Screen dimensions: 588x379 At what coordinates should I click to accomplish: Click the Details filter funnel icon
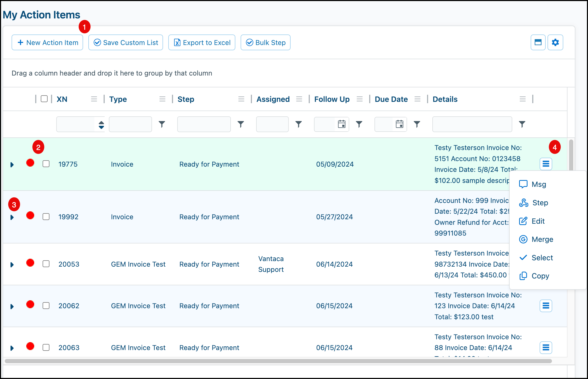[x=522, y=124]
